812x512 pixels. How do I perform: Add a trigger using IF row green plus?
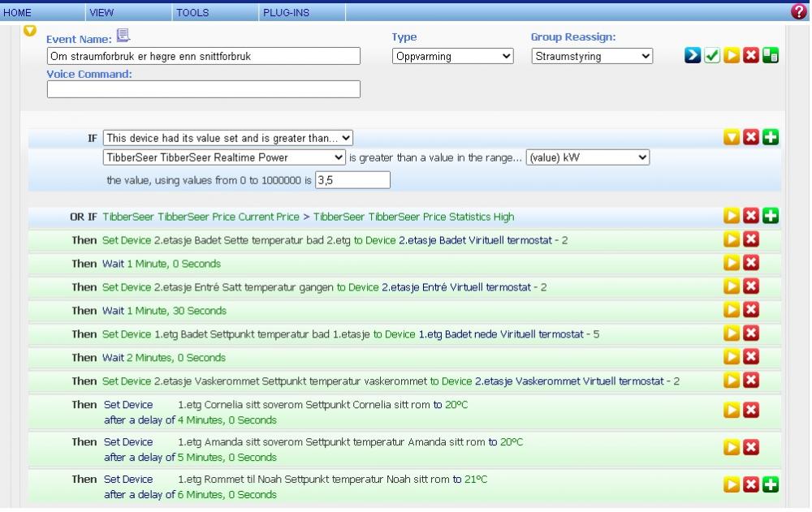(771, 138)
